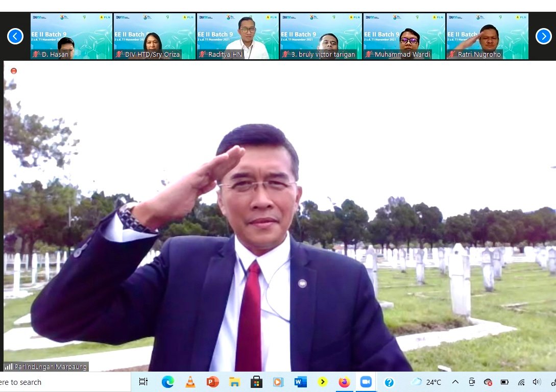Open PowerPoint from the taskbar
The width and height of the screenshot is (556, 392).
[x=212, y=382]
